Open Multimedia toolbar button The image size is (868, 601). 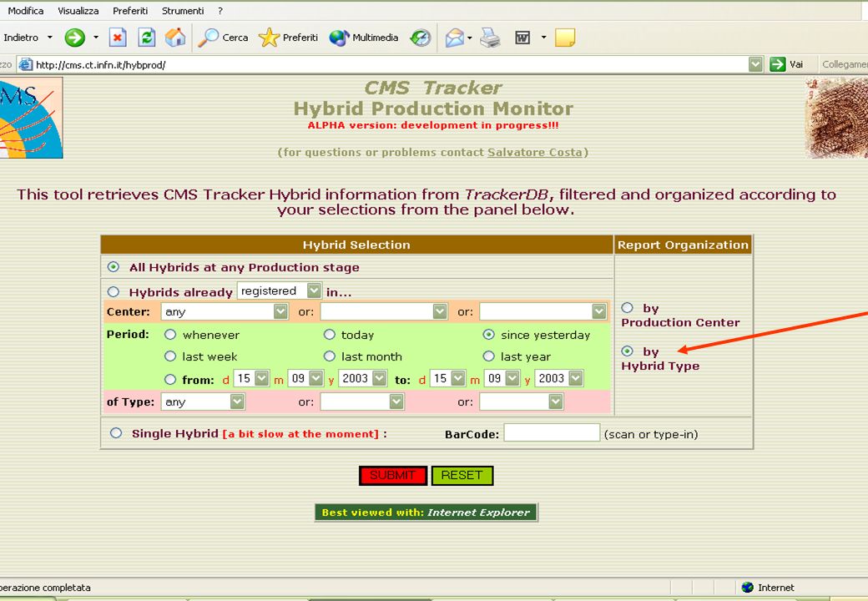click(364, 38)
